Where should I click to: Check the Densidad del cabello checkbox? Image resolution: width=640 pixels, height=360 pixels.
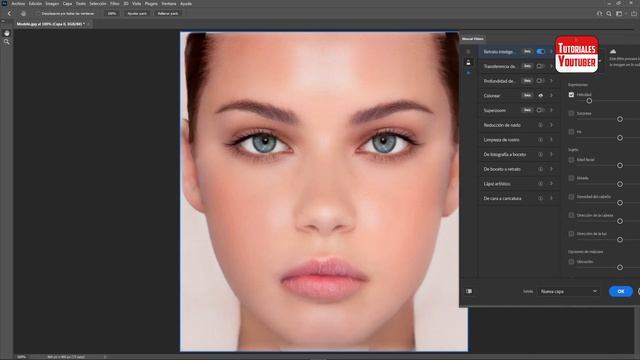[x=571, y=197]
